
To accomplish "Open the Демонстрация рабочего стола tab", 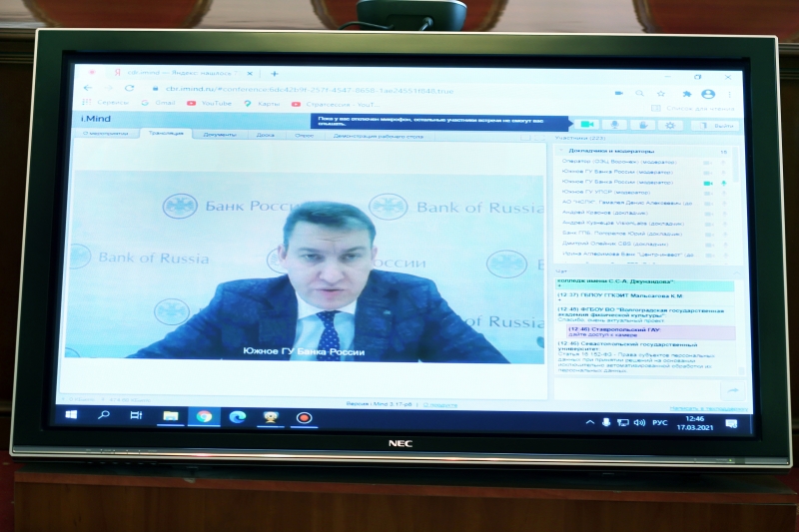I will click(378, 137).
